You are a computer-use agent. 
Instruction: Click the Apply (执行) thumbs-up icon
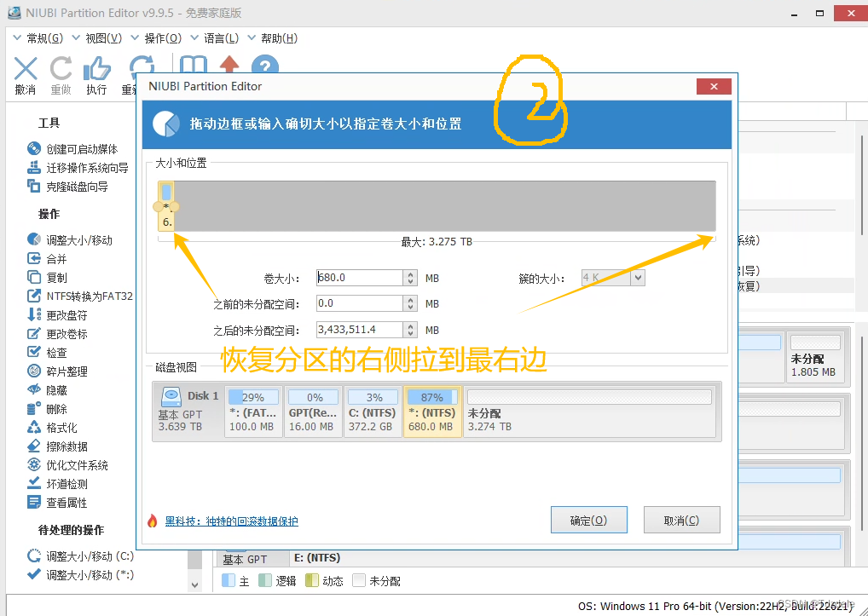[96, 69]
